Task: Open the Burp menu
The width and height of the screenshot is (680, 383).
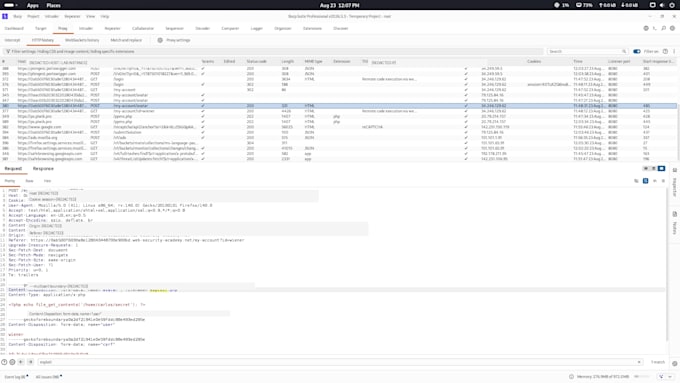Action: point(17,16)
